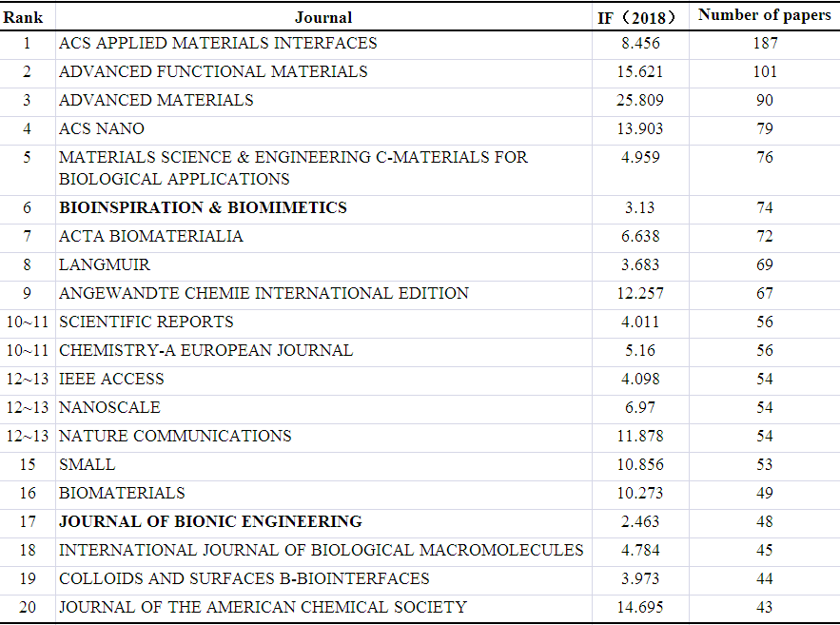
Task: Select "INTERNATIONAL JOURNAL OF BIOLOGICAL MACROMOLECULES" cell
Action: 322,550
